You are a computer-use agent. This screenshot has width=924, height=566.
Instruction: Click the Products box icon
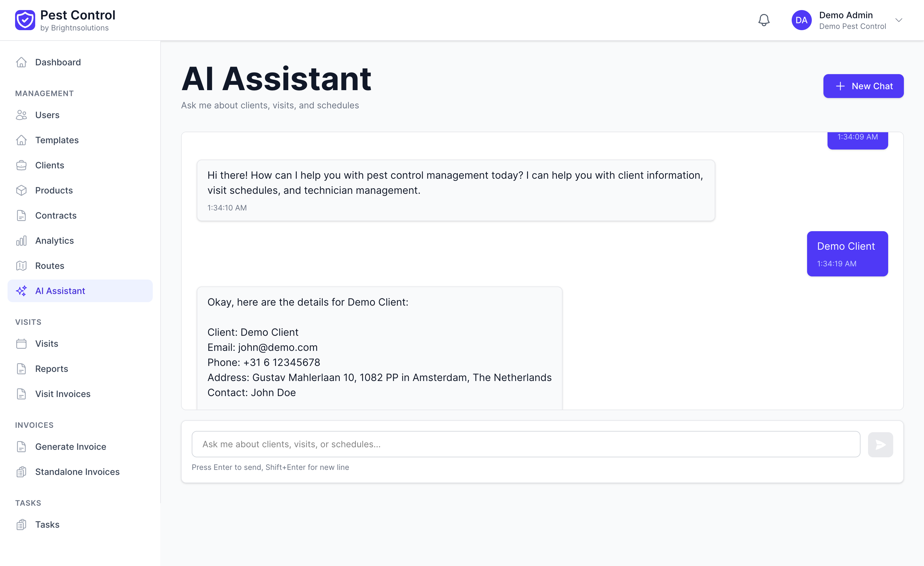[x=21, y=190]
